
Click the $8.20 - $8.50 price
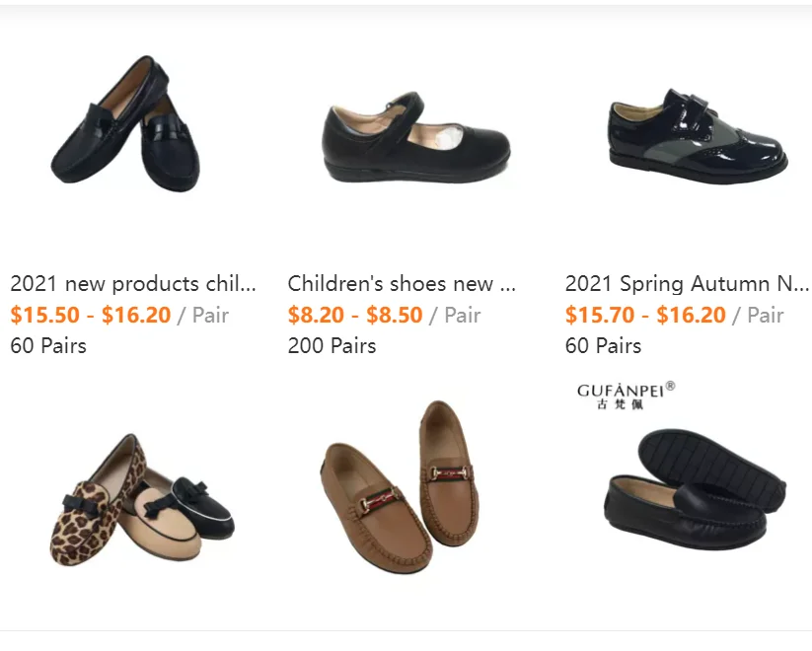pos(355,316)
